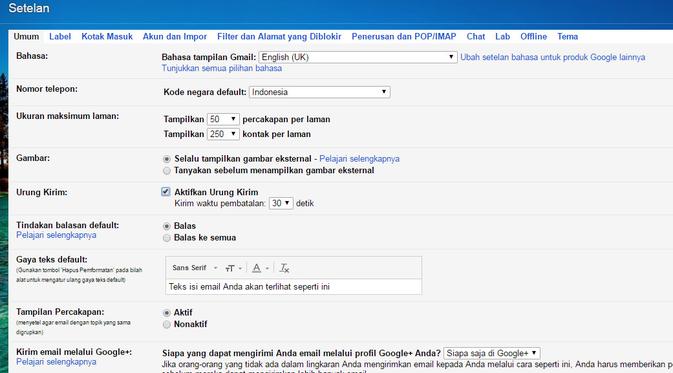Open Penerusan dan POP/IMAP tab
Image resolution: width=673 pixels, height=373 pixels.
click(404, 36)
